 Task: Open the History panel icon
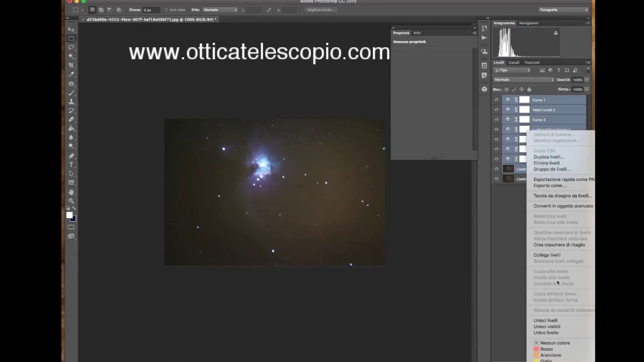click(x=484, y=29)
